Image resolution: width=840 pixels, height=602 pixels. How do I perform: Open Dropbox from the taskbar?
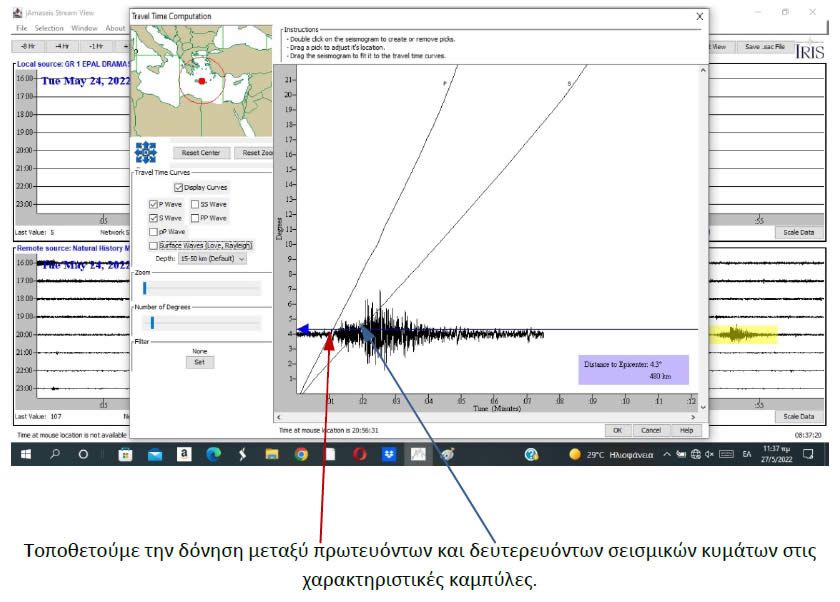tap(389, 454)
